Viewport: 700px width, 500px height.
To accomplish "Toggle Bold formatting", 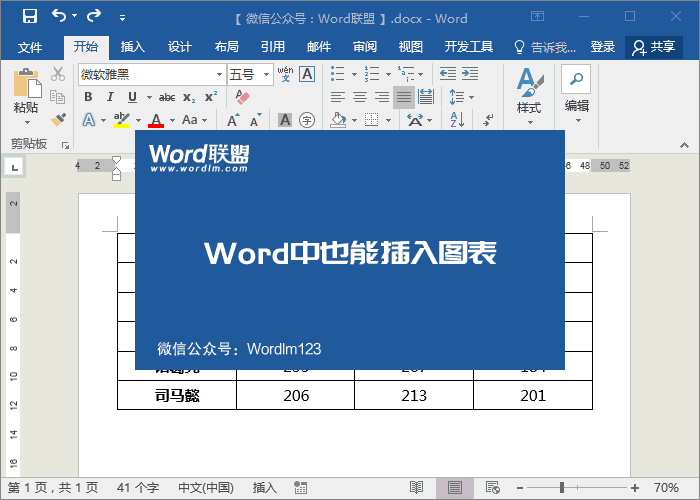I will (88, 97).
